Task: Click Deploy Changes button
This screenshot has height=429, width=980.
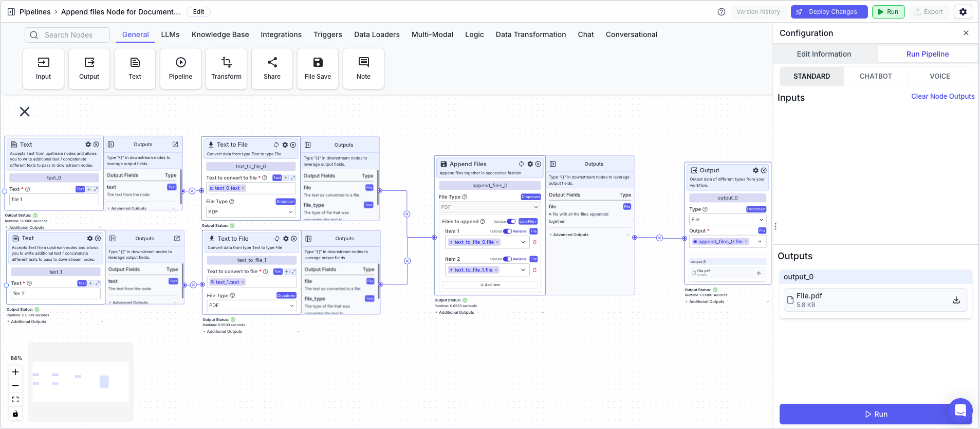Action: pyautogui.click(x=829, y=12)
